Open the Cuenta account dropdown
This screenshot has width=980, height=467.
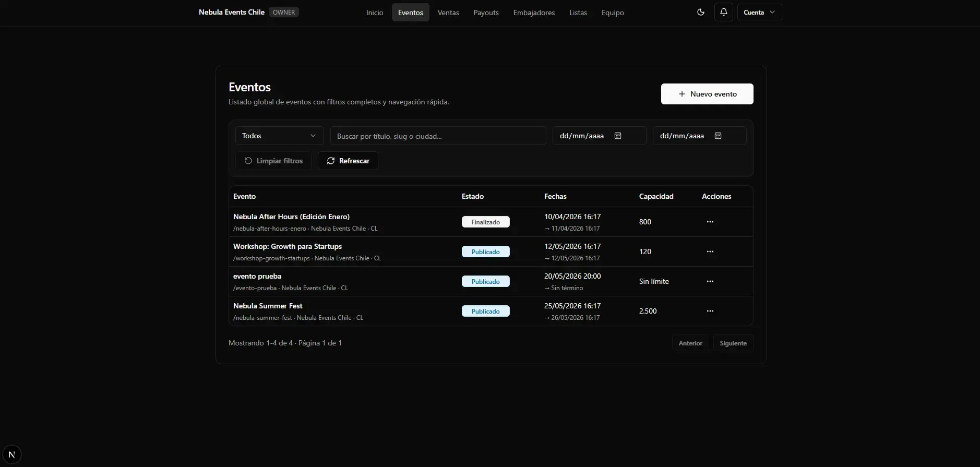760,12
